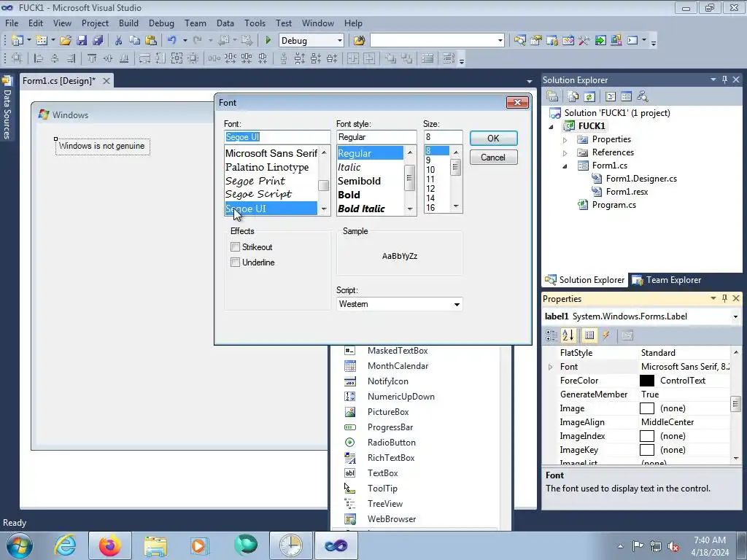
Task: Click Solution Explorer Properties icon
Action: (x=552, y=97)
